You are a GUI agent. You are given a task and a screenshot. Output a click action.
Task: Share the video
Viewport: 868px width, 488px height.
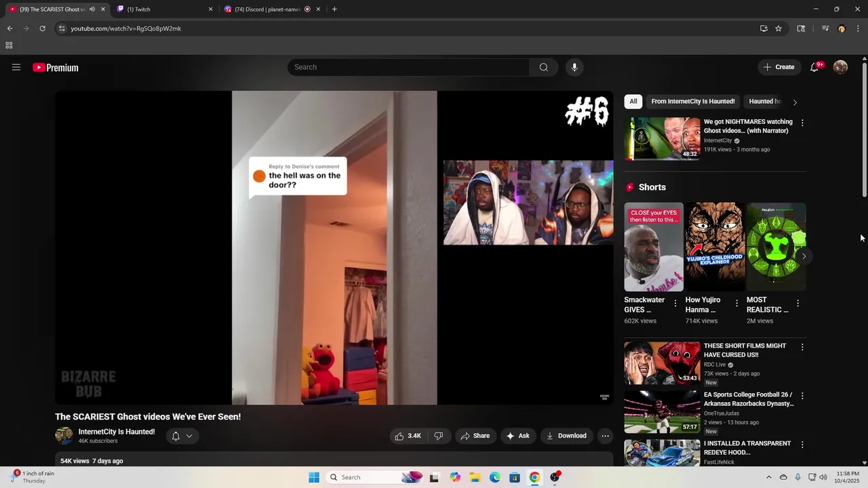[x=475, y=436]
